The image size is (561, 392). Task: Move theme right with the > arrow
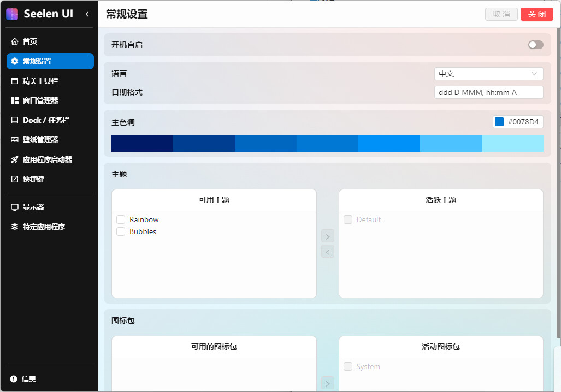[x=328, y=236]
